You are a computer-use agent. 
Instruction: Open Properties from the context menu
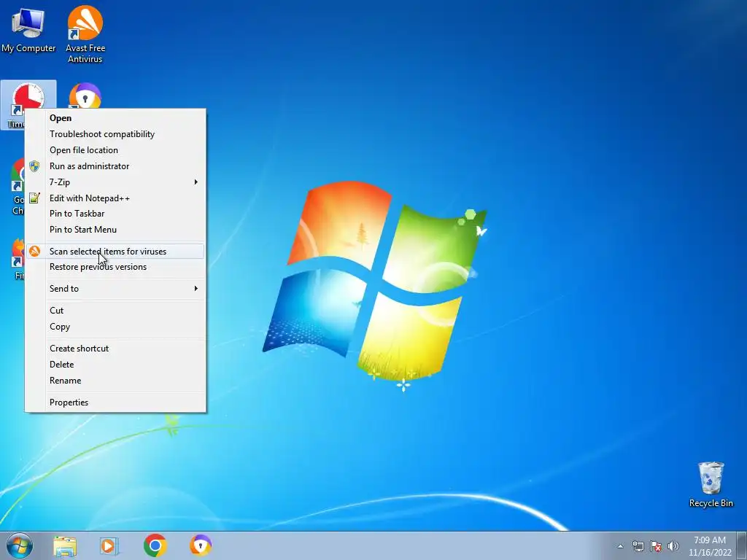pos(115,402)
